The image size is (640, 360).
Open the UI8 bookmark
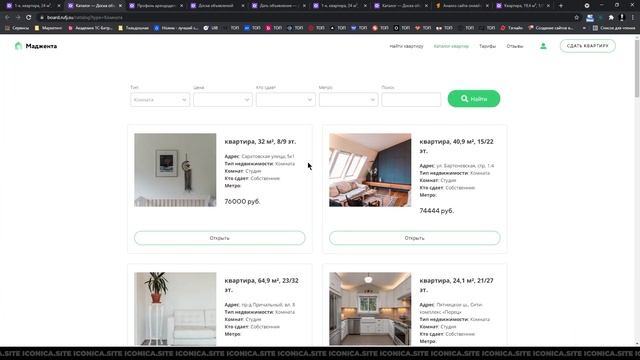[211, 28]
